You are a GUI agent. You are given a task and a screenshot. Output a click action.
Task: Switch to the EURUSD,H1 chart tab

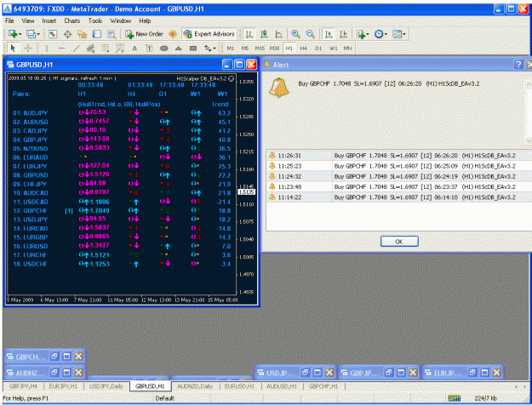(239, 386)
